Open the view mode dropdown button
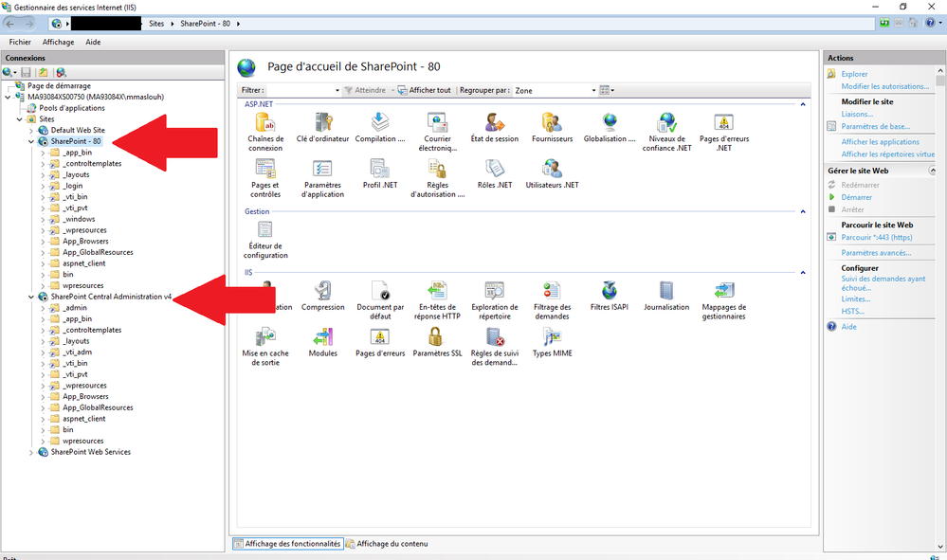The width and height of the screenshot is (947, 560). 607,91
